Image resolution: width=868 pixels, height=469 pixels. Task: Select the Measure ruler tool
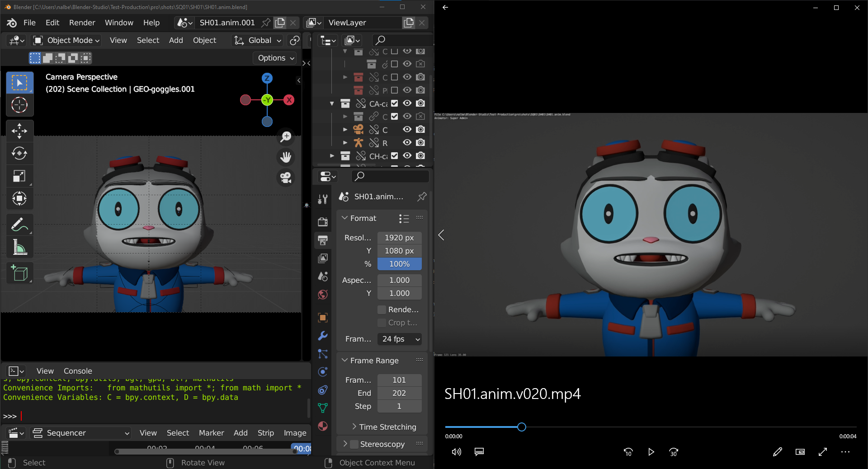coord(19,247)
